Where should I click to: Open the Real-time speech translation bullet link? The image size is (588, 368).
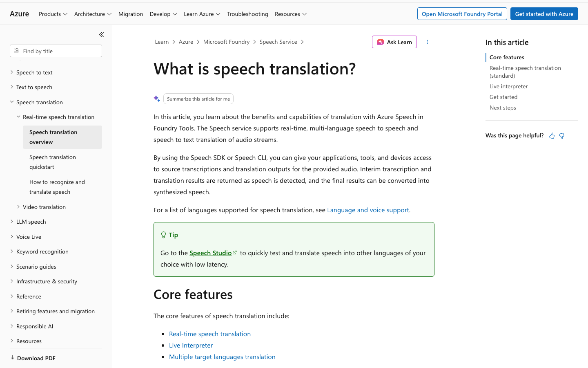(x=210, y=334)
